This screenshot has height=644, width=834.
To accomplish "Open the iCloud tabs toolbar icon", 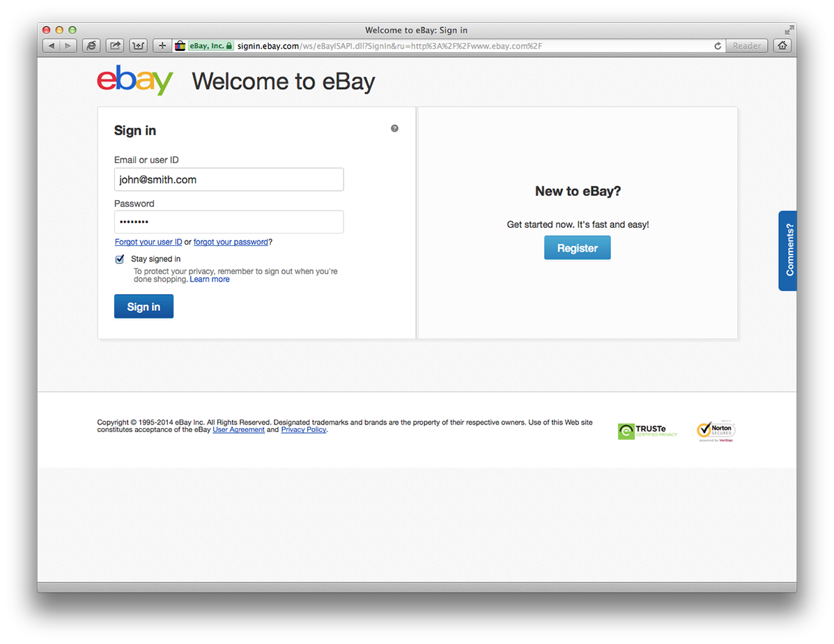I will pos(91,46).
